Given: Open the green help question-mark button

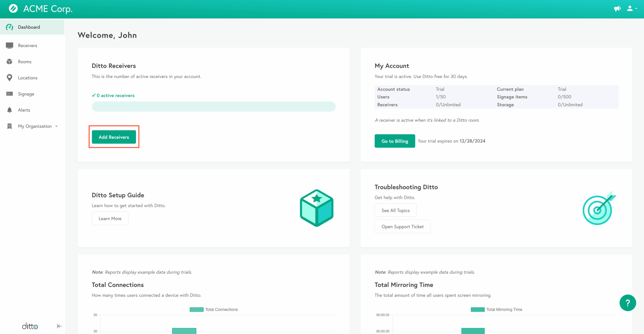Looking at the screenshot, I should click(x=627, y=303).
